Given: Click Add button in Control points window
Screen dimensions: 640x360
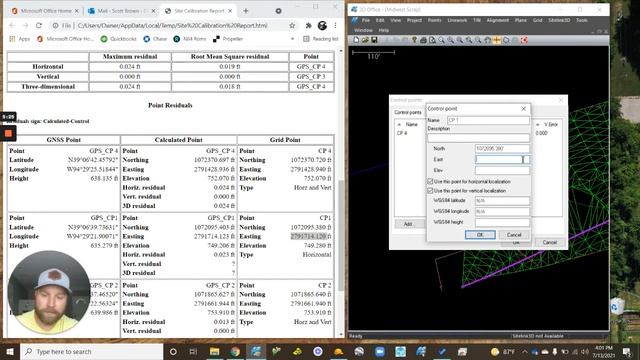Looking at the screenshot, I should click(x=408, y=224).
